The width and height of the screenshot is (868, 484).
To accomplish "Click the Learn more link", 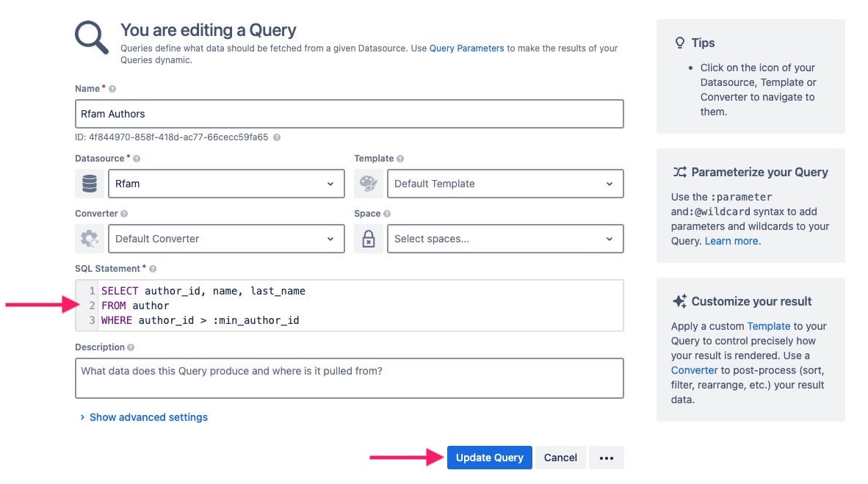I will [731, 240].
